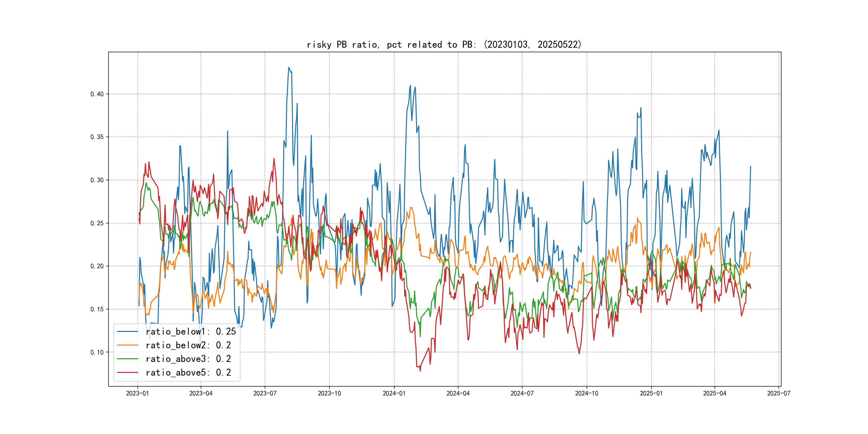Viewport: 868px width, 434px height.
Task: Click the ratio_above3 legend label
Action: [188, 359]
